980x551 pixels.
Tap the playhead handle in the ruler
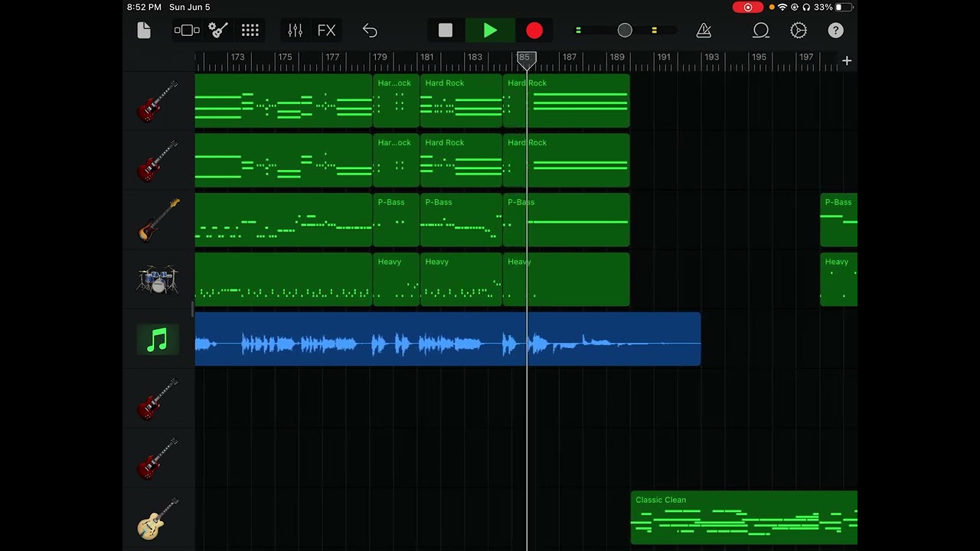tap(526, 60)
